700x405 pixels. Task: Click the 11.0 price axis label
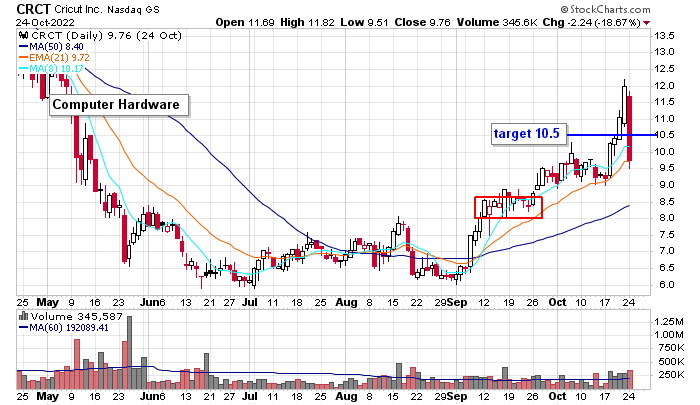664,119
